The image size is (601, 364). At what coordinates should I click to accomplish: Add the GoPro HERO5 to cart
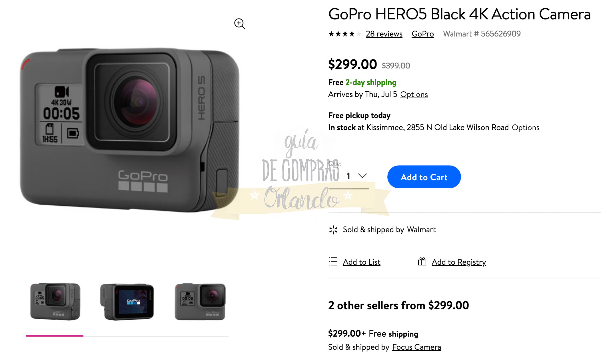424,177
